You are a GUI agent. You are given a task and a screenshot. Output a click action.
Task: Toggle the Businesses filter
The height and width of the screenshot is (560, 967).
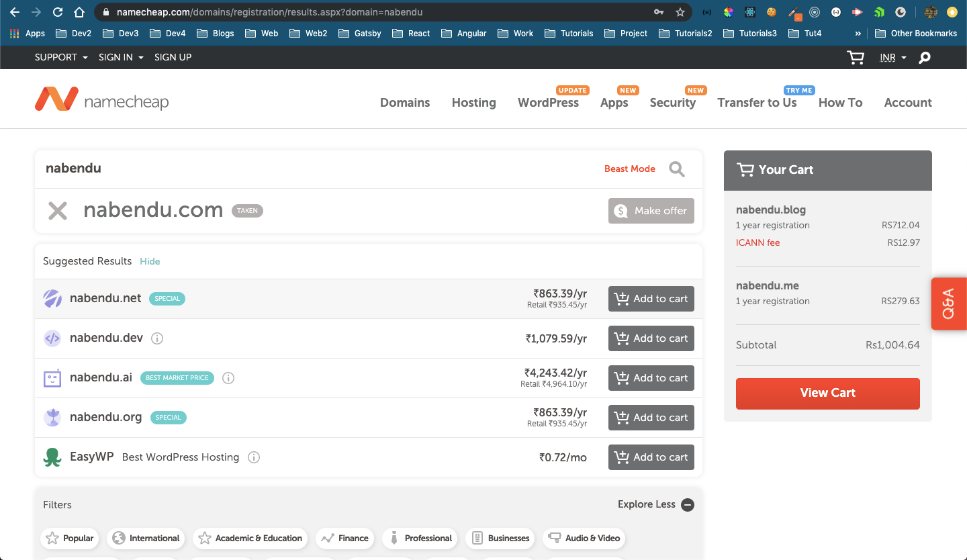pyautogui.click(x=500, y=538)
